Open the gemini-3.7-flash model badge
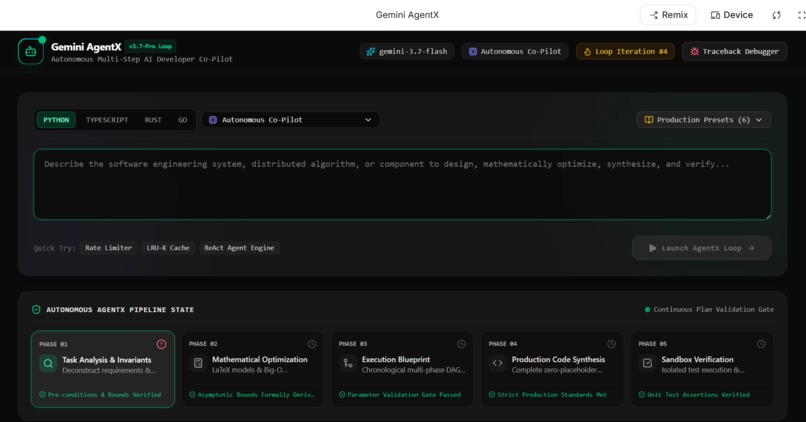The image size is (806, 422). click(x=407, y=51)
